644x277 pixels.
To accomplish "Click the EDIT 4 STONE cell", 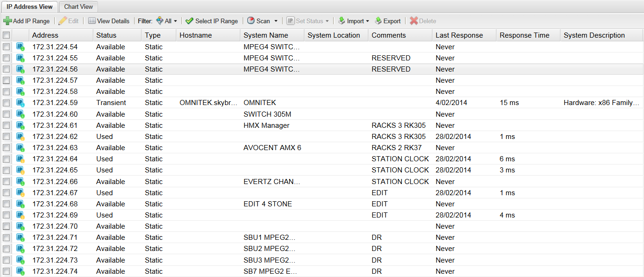I will pyautogui.click(x=268, y=204).
